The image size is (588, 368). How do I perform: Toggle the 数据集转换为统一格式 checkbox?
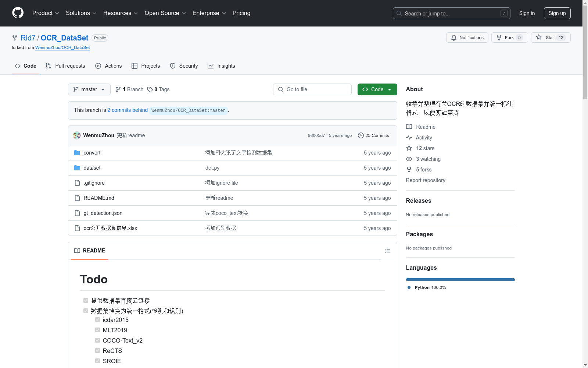point(86,311)
